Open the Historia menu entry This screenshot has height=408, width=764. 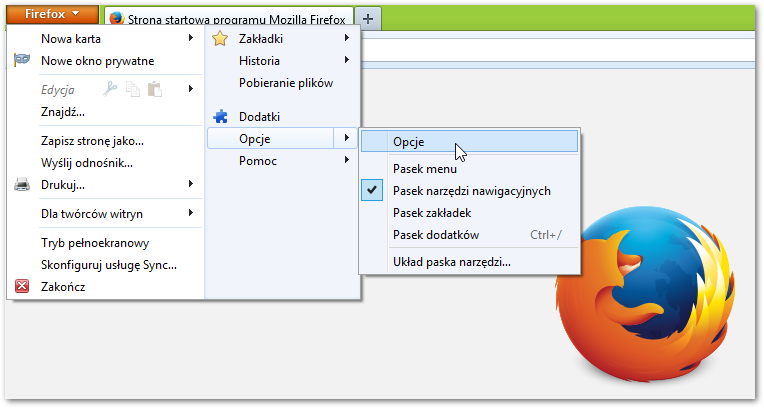tap(259, 61)
